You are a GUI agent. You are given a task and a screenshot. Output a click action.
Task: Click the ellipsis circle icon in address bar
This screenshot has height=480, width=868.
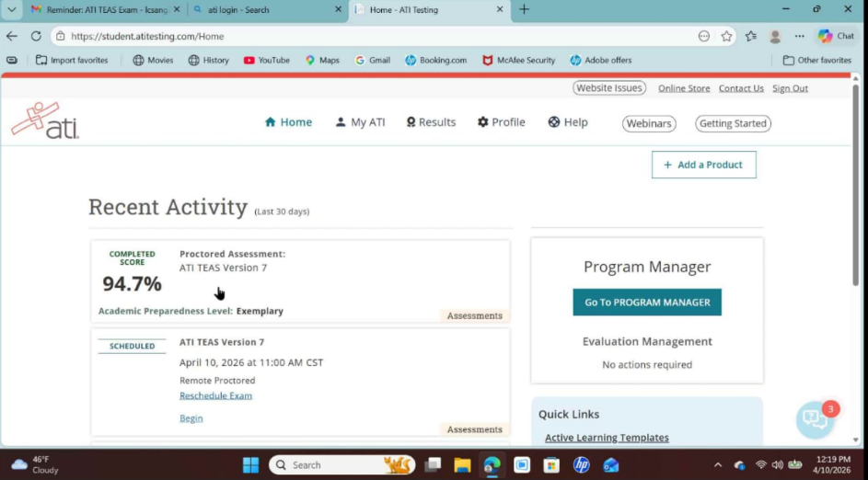click(x=703, y=37)
